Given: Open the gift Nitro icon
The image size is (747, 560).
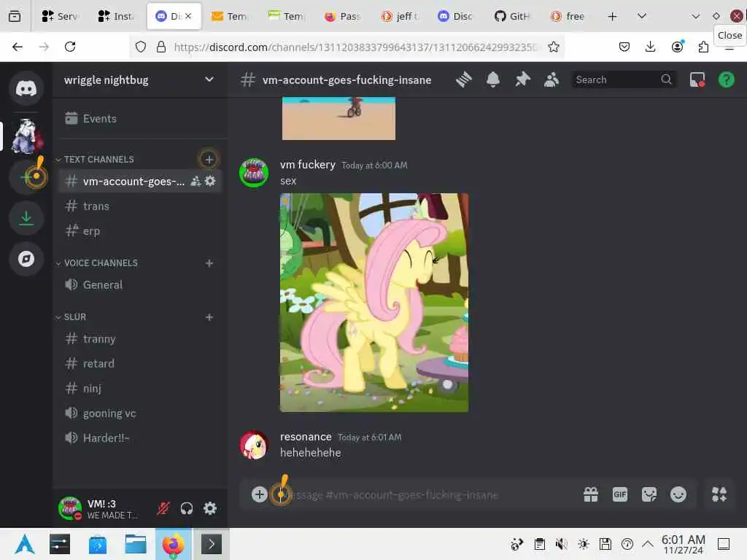Looking at the screenshot, I should (x=591, y=495).
